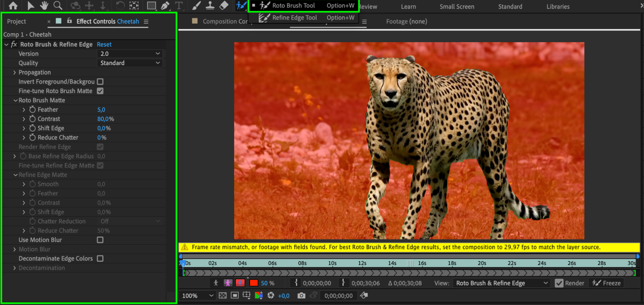Select the Eraser tool
This screenshot has height=305, width=644.
pos(224,5)
